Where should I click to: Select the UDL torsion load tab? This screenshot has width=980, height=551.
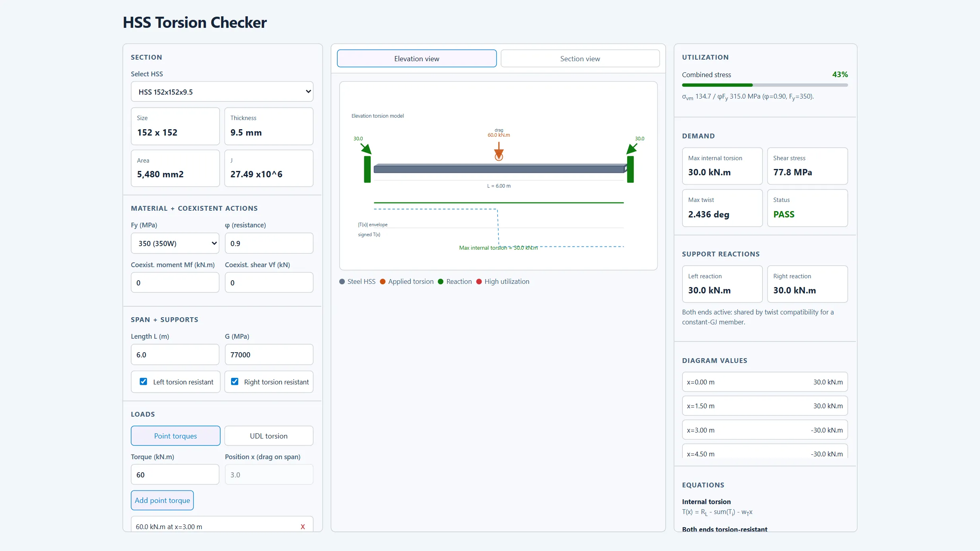pos(269,436)
